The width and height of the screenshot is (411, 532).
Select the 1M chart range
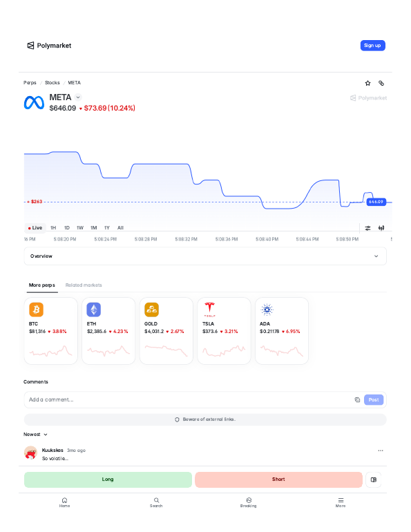(93, 228)
